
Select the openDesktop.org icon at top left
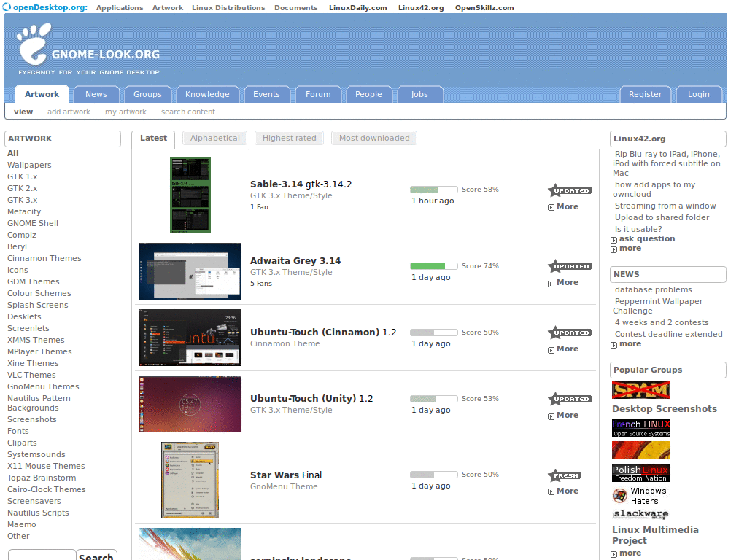(x=7, y=7)
